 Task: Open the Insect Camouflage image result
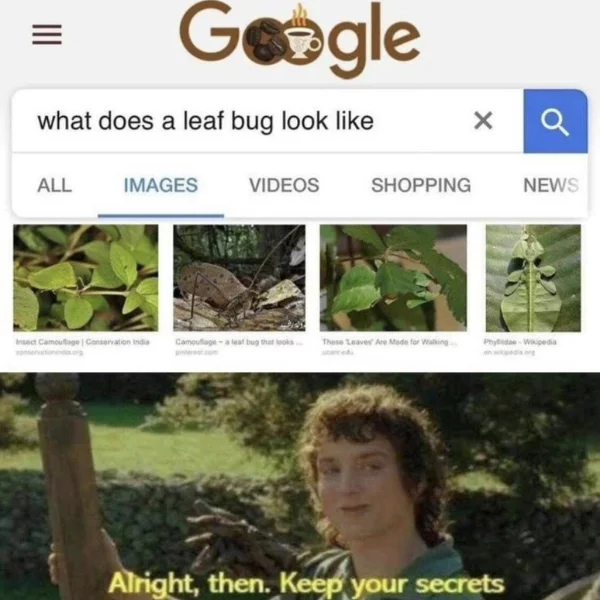(x=86, y=278)
